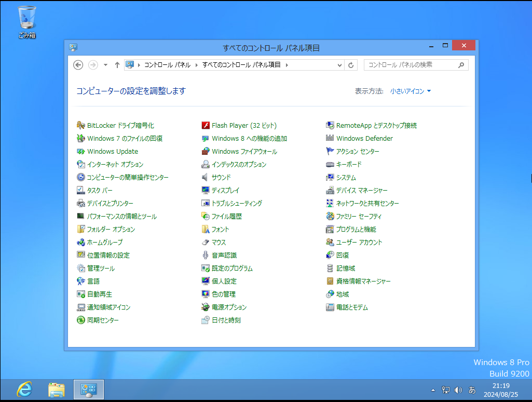Open the BitLocker ドライブ暗号化 icon
The image size is (532, 402).
[81, 125]
